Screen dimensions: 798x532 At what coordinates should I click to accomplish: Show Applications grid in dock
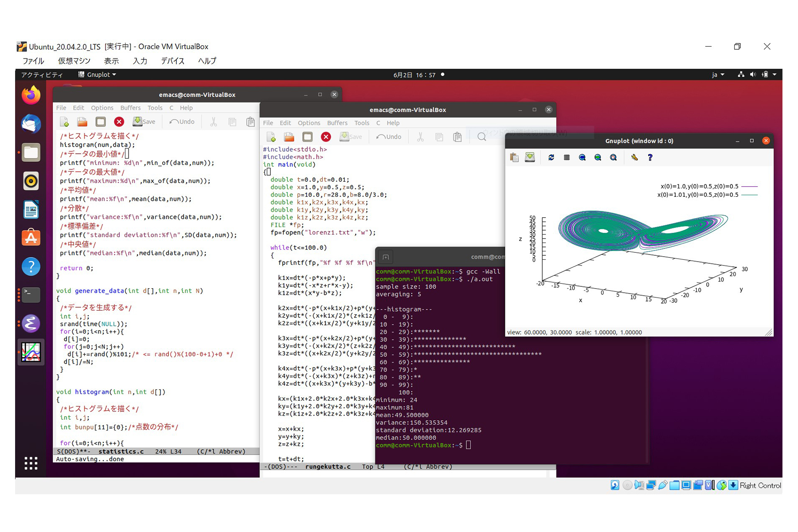pyautogui.click(x=31, y=463)
